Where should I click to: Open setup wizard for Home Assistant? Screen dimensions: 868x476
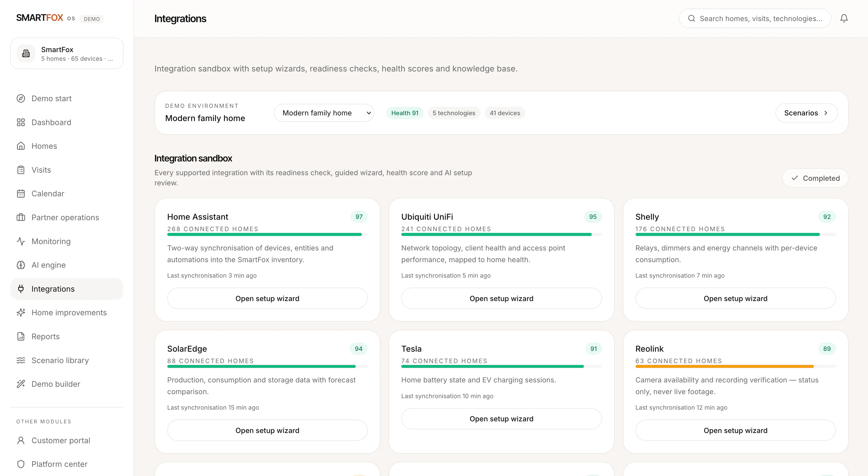tap(267, 298)
